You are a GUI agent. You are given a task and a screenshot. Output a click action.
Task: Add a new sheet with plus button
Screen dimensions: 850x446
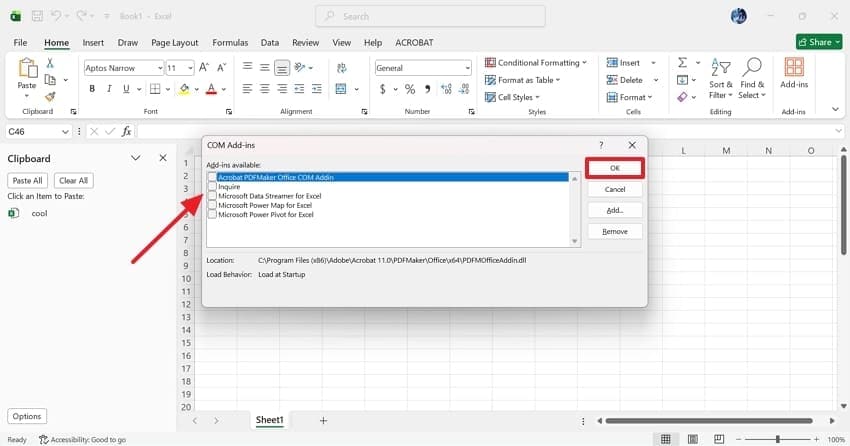[323, 421]
